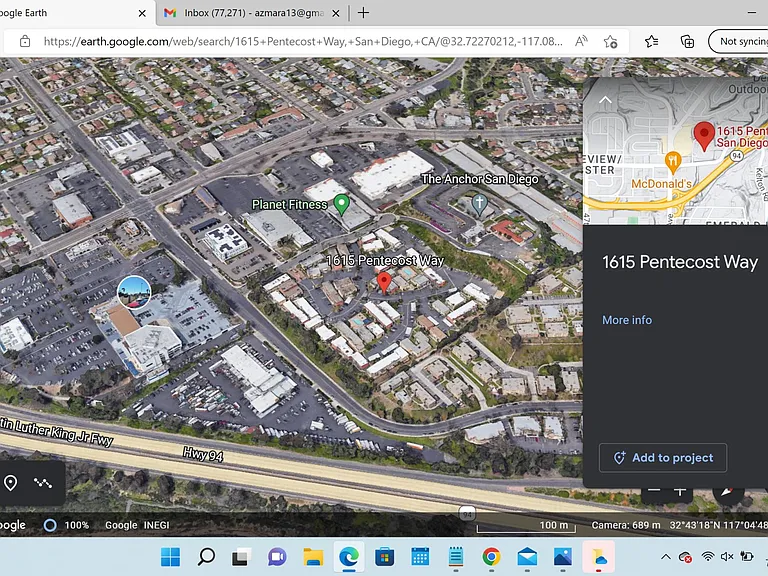Click the Add to project button
This screenshot has width=768, height=576.
(x=663, y=457)
